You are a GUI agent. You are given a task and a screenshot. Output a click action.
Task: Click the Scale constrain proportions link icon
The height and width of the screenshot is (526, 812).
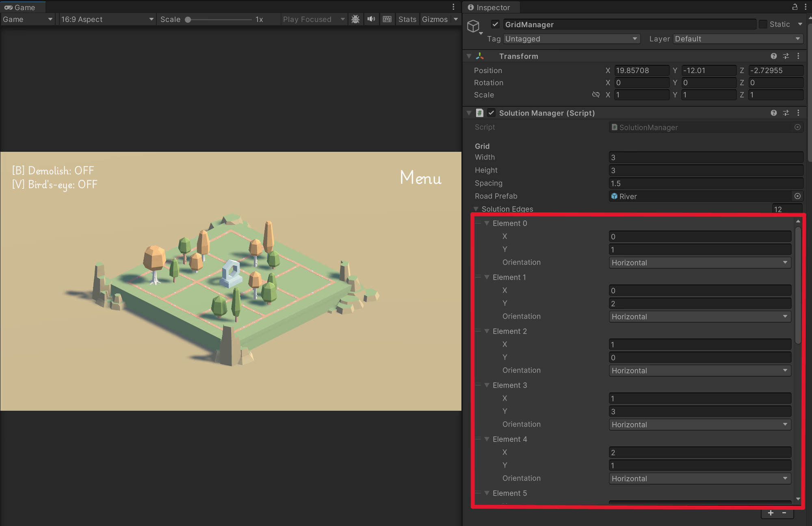click(x=596, y=95)
